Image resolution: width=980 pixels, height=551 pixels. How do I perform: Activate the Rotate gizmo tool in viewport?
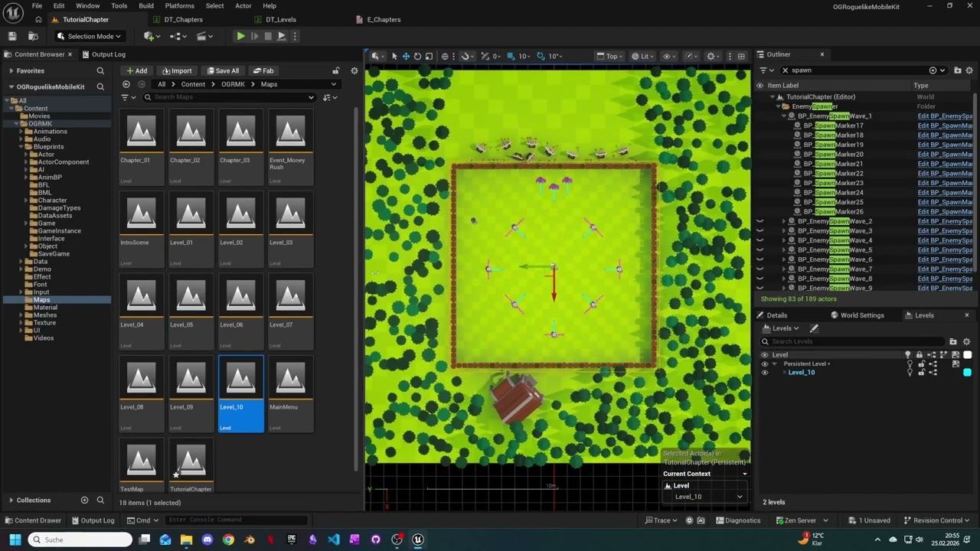pos(417,56)
